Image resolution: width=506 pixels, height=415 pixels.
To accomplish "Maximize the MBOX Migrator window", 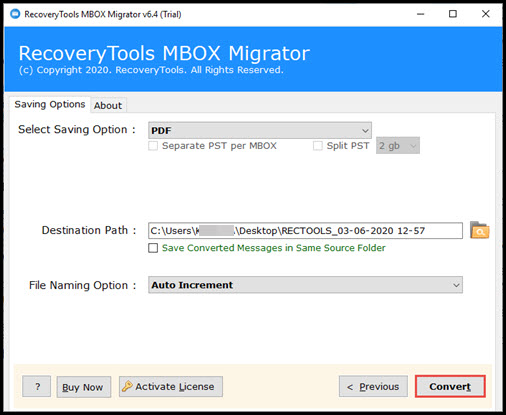I will tap(453, 14).
